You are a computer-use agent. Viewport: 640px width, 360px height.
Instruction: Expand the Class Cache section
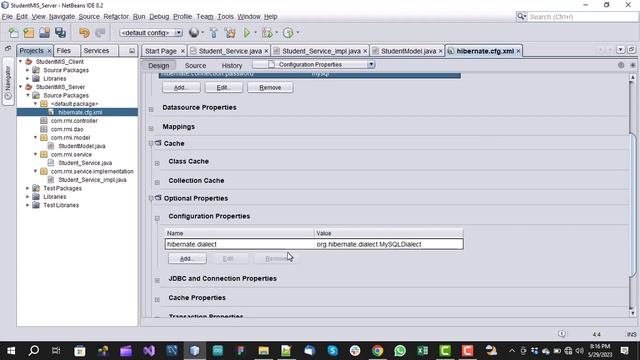(x=157, y=163)
